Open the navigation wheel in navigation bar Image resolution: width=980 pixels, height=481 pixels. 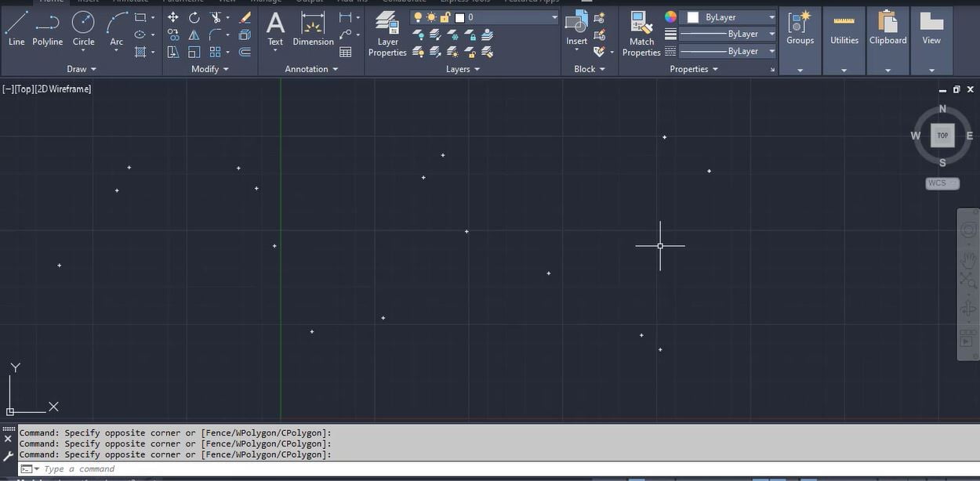tap(969, 231)
